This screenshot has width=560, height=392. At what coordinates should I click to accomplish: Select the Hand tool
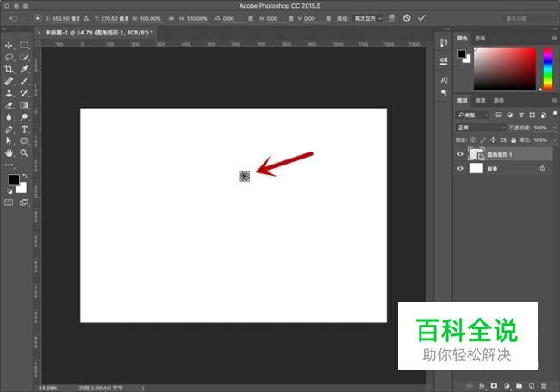click(x=9, y=152)
